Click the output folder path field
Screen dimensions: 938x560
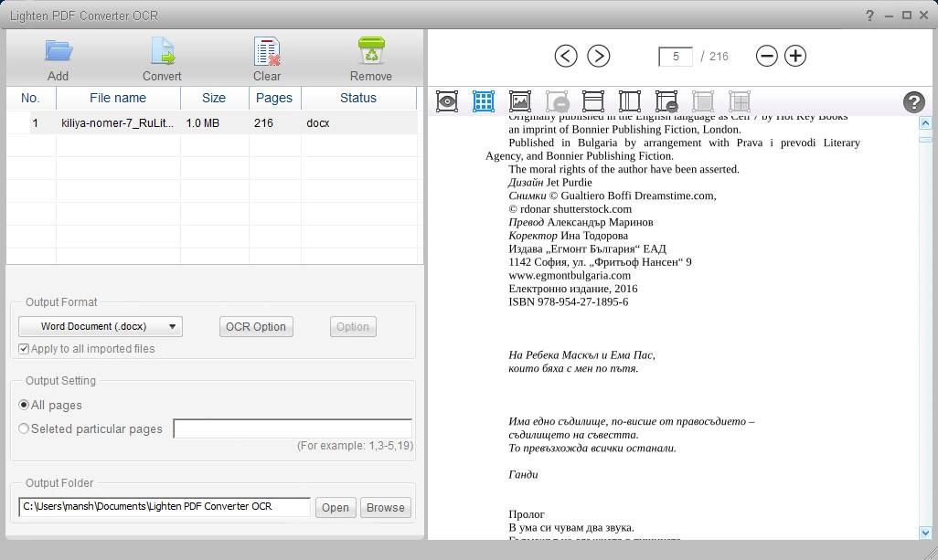[165, 507]
